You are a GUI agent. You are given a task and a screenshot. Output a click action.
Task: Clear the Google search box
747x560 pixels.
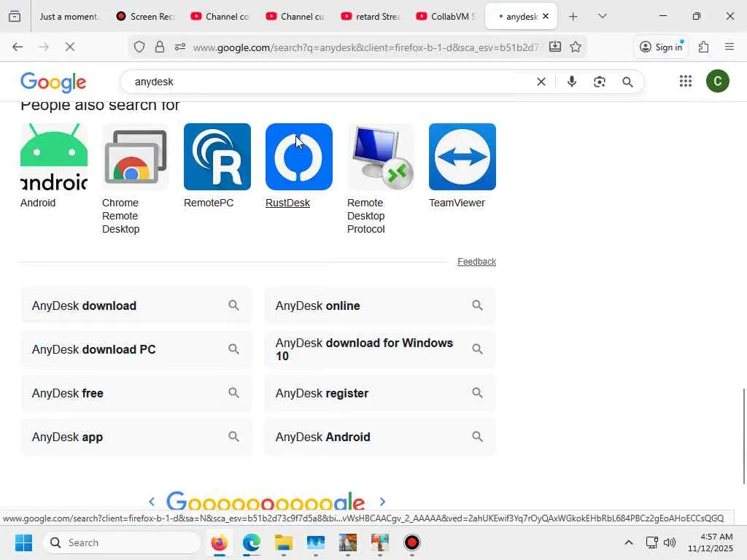click(x=541, y=82)
